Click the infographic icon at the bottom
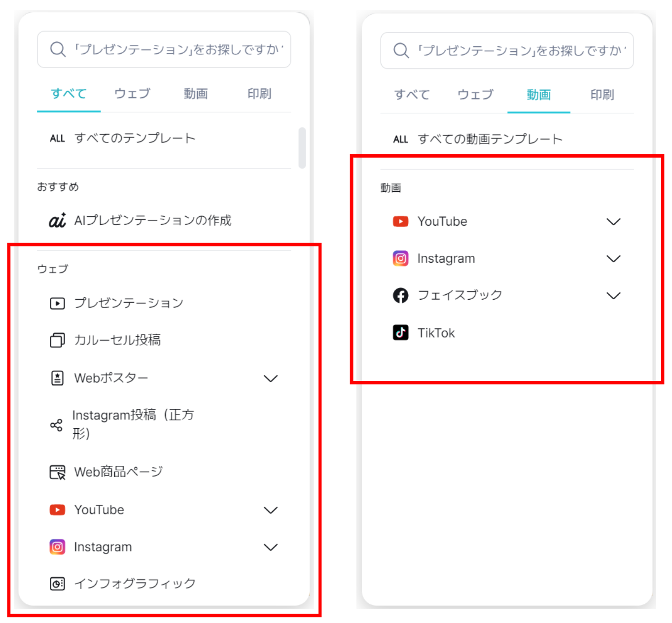The image size is (672, 623). click(57, 584)
